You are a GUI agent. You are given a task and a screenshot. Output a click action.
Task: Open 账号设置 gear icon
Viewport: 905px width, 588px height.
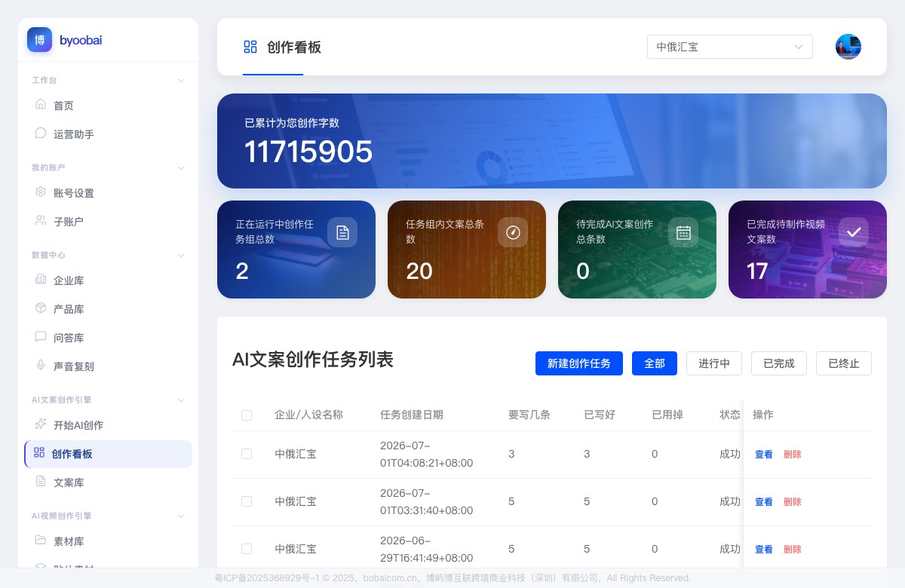point(41,192)
